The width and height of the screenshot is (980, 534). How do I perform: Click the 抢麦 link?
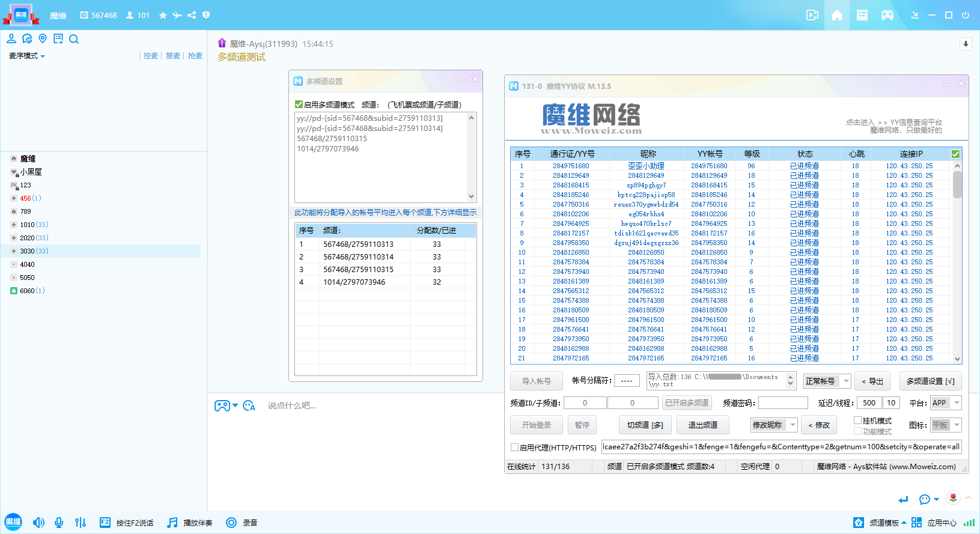pos(195,56)
